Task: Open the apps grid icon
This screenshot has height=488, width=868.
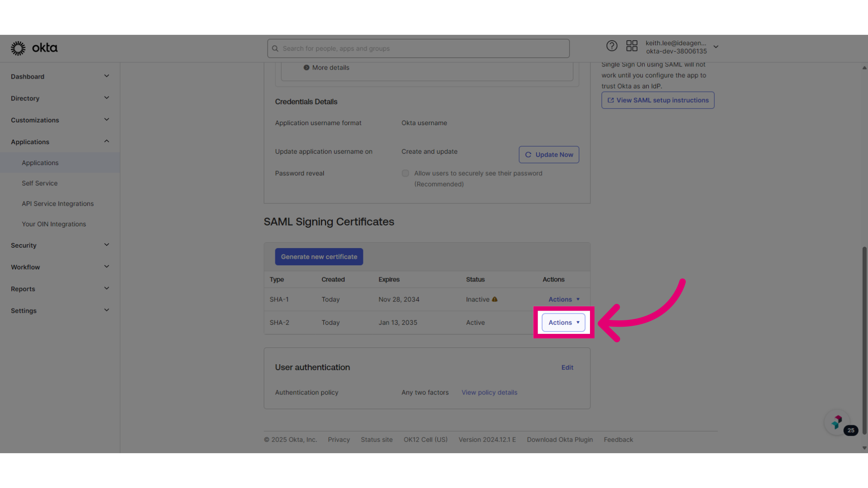Action: click(x=632, y=46)
